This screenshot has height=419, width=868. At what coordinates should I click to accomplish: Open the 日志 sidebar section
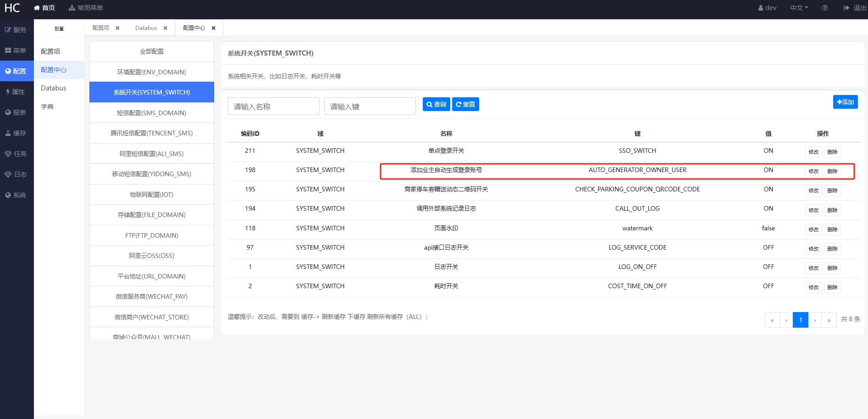pyautogui.click(x=17, y=174)
